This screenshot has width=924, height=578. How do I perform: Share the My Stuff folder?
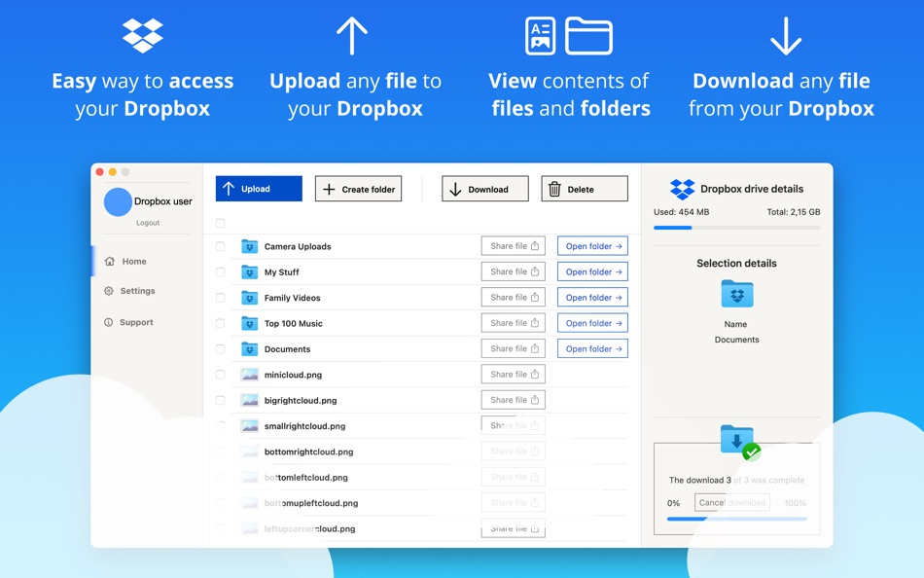pos(514,271)
